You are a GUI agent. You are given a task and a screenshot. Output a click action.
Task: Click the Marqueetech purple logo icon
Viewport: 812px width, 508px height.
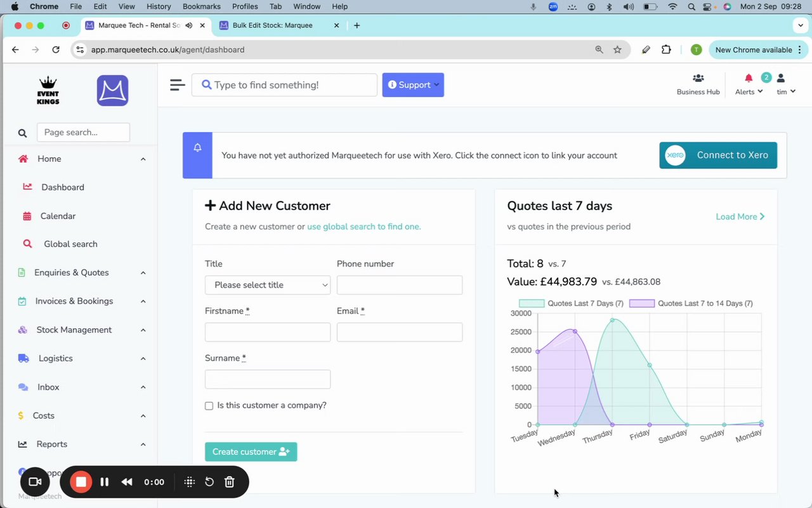[113, 91]
